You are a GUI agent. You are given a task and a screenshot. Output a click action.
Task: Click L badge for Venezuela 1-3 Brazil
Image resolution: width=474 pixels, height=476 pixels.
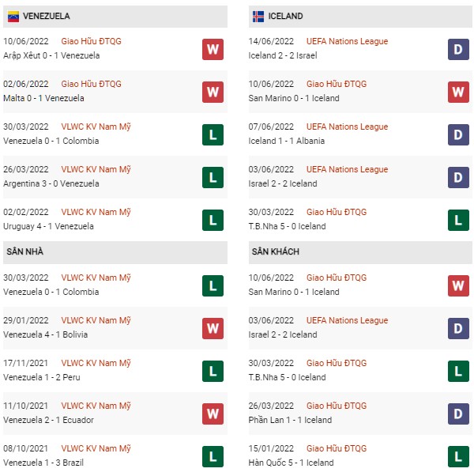pos(213,456)
